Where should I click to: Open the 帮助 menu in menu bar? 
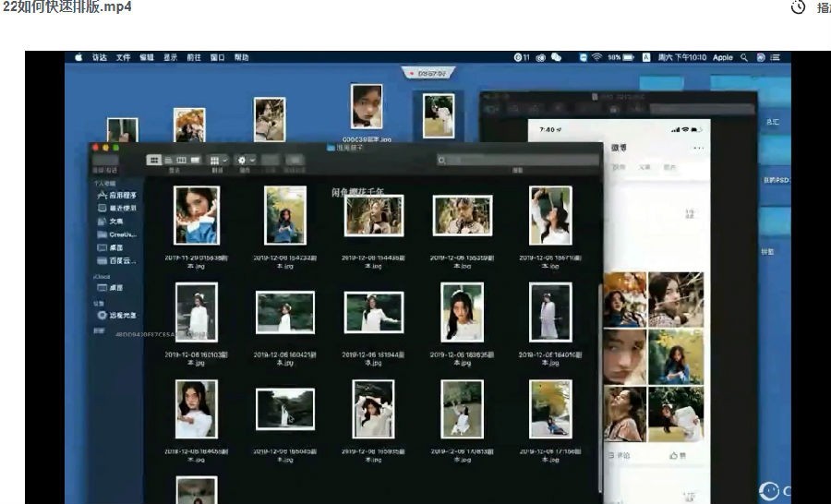(242, 57)
